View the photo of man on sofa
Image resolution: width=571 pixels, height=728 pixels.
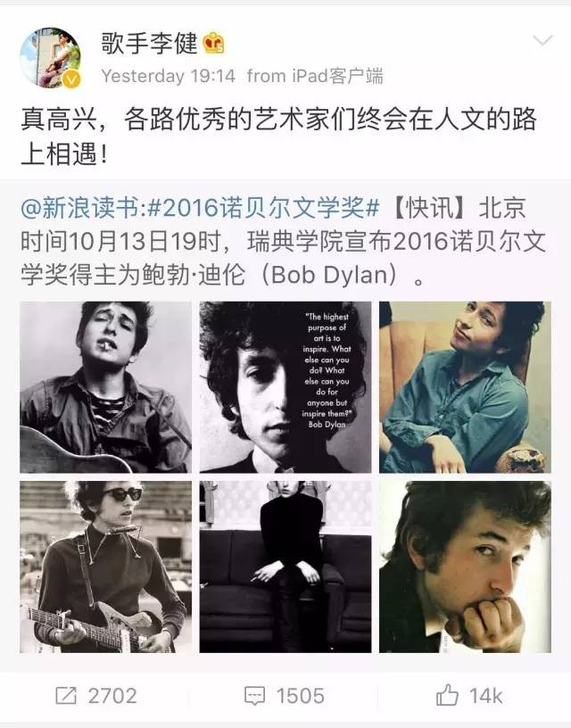click(285, 567)
